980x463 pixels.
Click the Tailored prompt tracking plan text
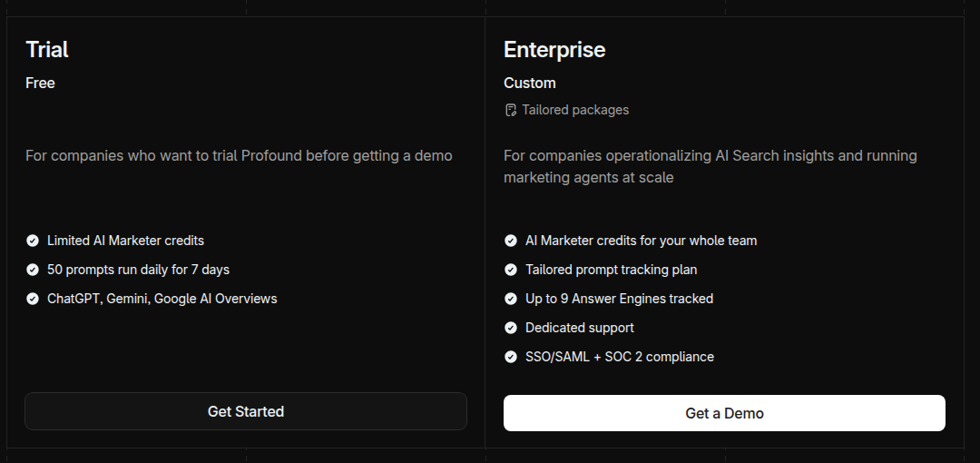tap(612, 270)
